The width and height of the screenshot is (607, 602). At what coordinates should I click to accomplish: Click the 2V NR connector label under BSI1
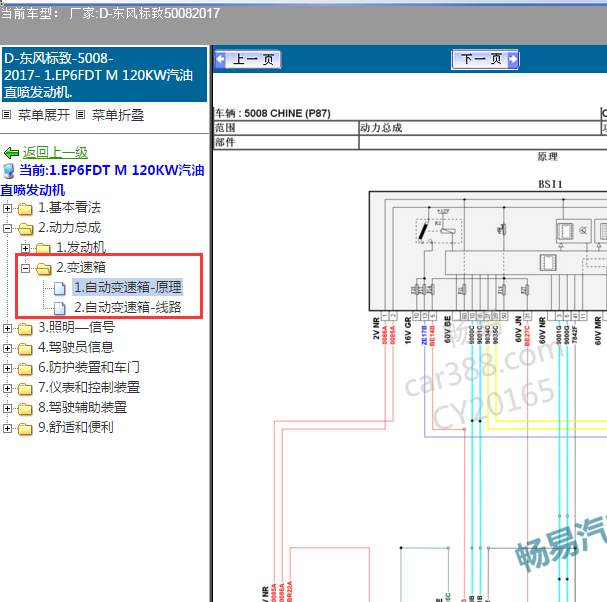[x=376, y=329]
